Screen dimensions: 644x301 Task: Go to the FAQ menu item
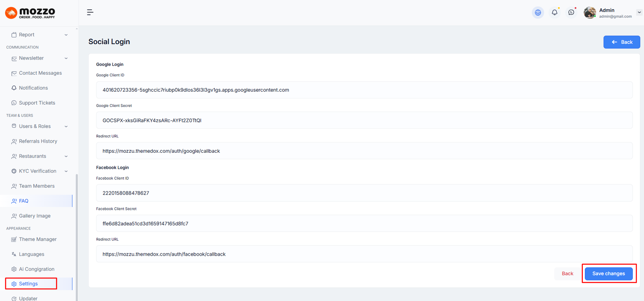click(24, 201)
